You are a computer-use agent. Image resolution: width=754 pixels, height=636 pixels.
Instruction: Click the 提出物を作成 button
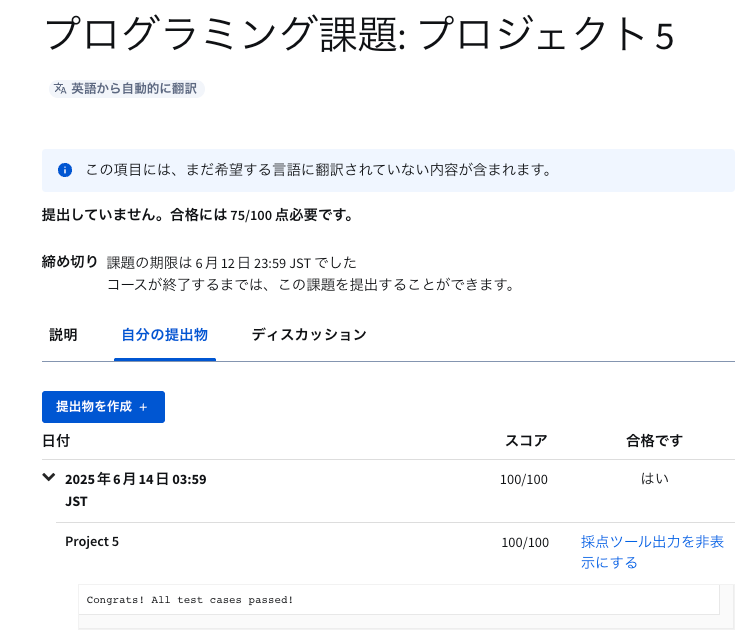103,407
